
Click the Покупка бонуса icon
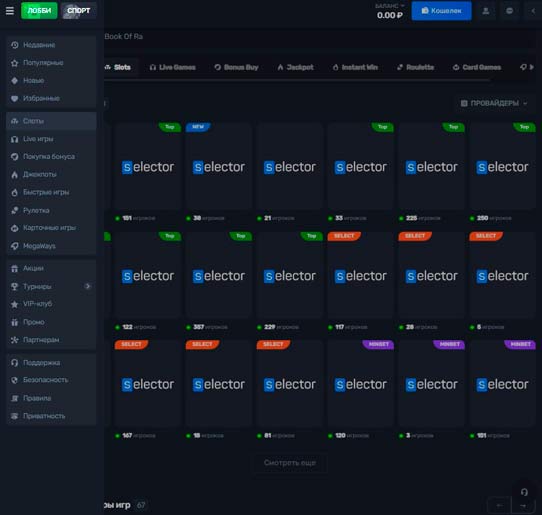(x=15, y=157)
